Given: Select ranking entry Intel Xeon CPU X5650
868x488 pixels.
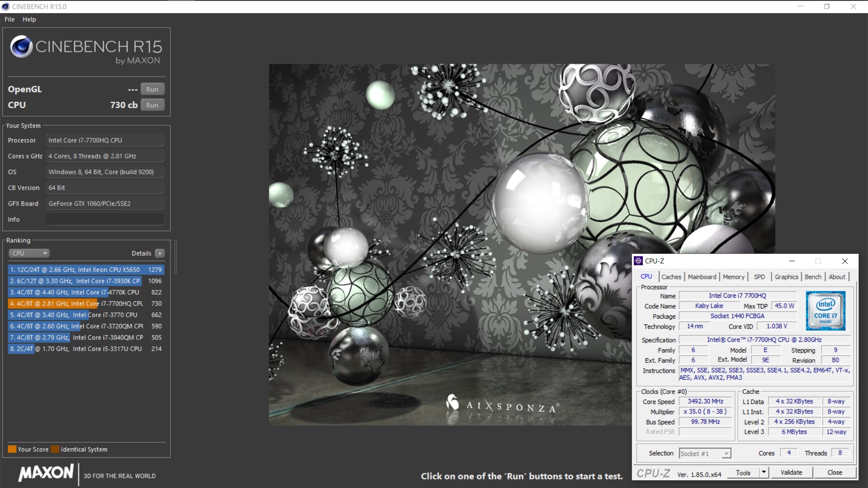Looking at the screenshot, I should coord(86,270).
